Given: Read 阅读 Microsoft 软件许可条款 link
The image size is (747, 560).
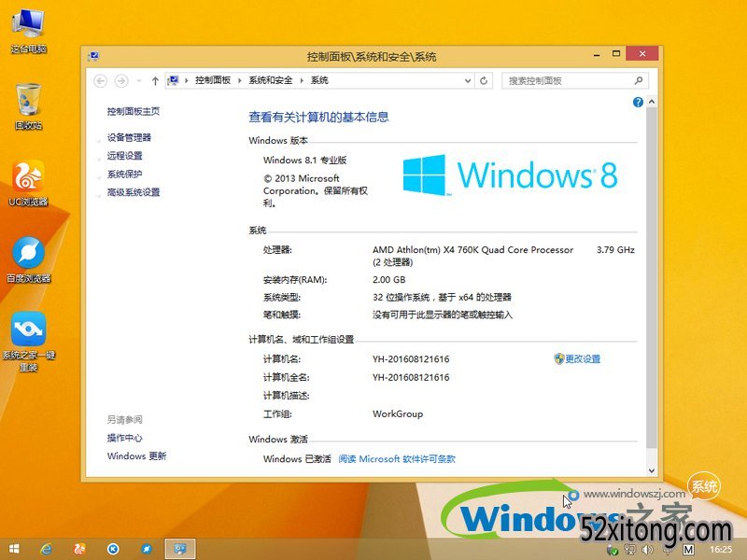Looking at the screenshot, I should pos(397,459).
